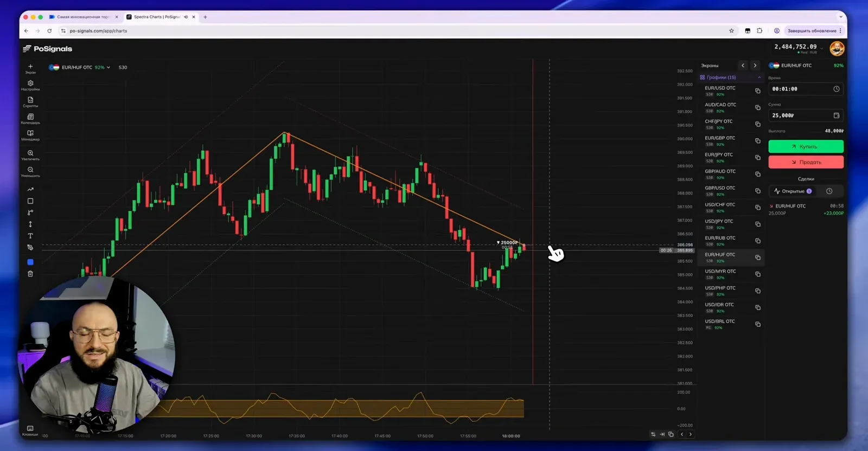Open the clock picker in time field
The width and height of the screenshot is (868, 451).
coord(837,89)
